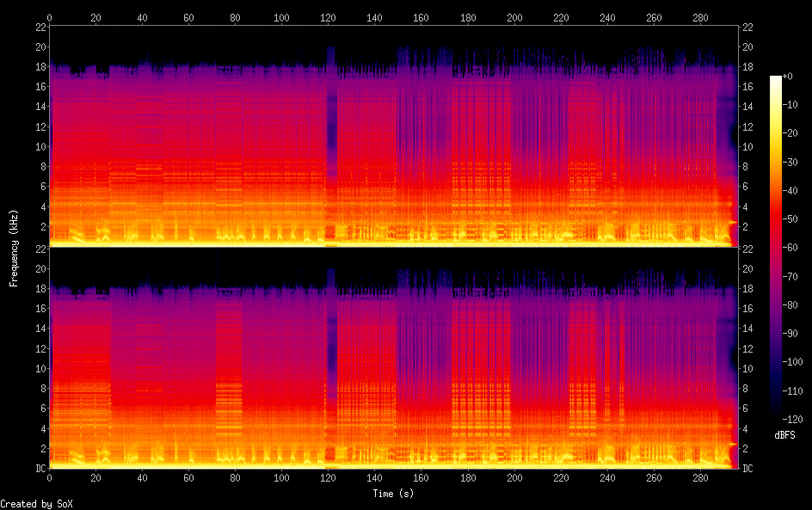Click the top-left '22' frequency label
The image size is (812, 510).
coord(40,28)
